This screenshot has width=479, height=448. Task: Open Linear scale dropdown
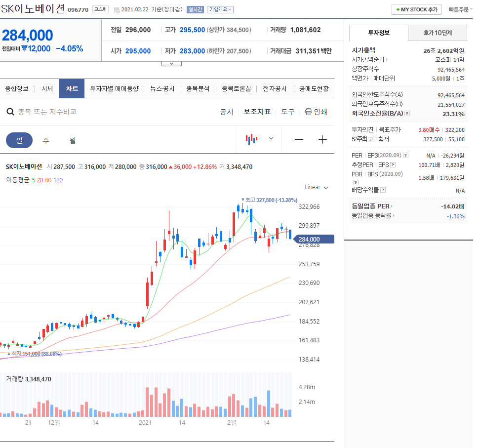[316, 187]
